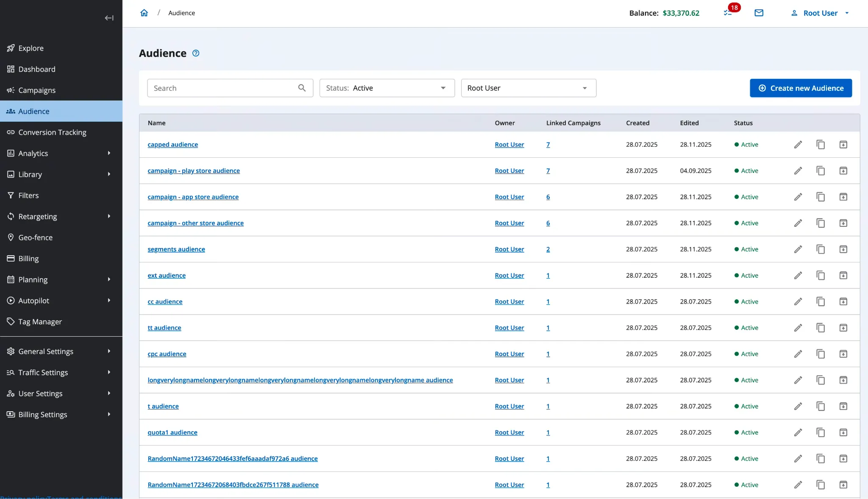Edit the quota1 audience row
The width and height of the screenshot is (868, 499).
click(x=798, y=432)
